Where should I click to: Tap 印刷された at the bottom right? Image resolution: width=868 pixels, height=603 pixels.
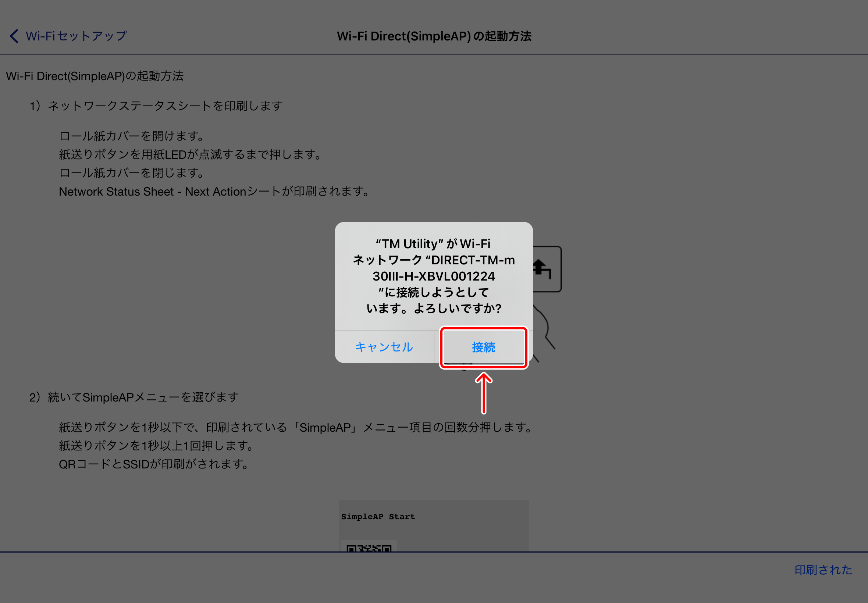[824, 570]
